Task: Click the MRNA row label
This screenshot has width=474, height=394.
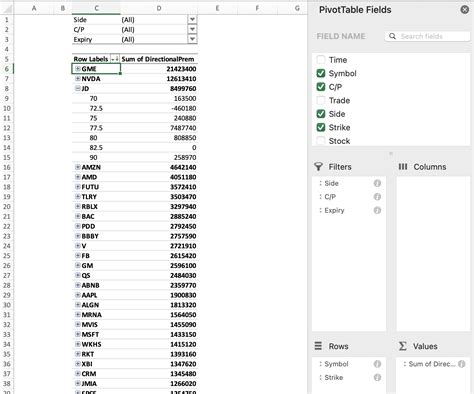Action: pyautogui.click(x=92, y=315)
